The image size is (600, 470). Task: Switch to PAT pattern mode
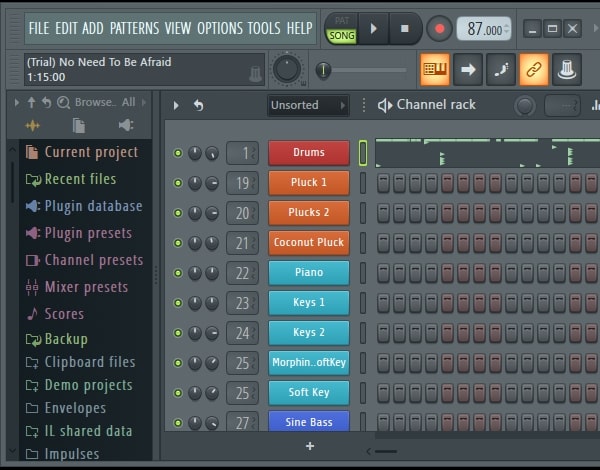(x=342, y=21)
